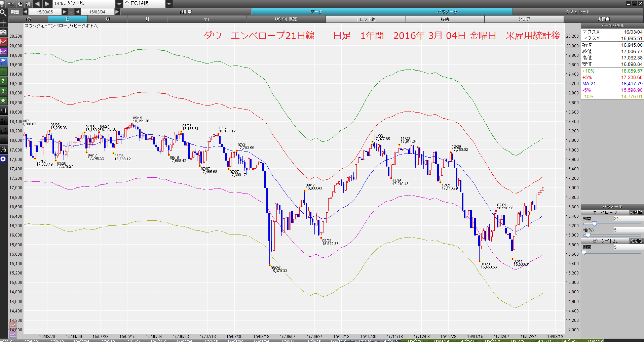Click the ピークボトム 期間 value field

pyautogui.click(x=628, y=247)
